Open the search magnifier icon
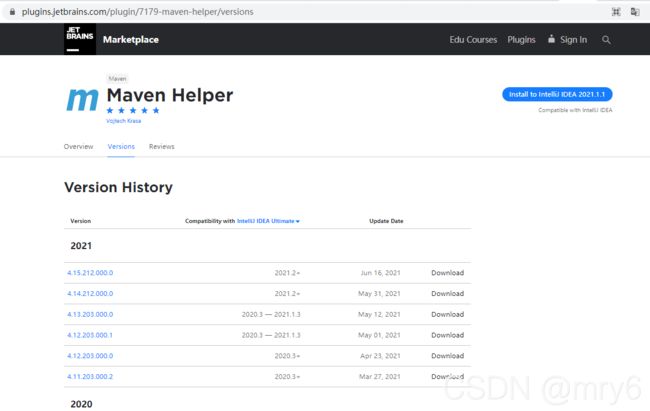650x411 pixels. pyautogui.click(x=606, y=40)
